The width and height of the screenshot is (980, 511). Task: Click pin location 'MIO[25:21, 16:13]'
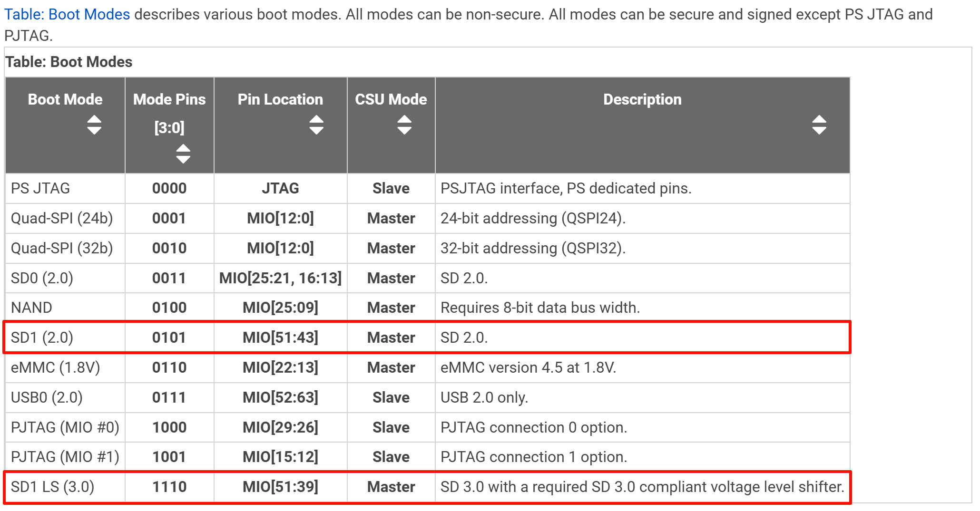(280, 278)
